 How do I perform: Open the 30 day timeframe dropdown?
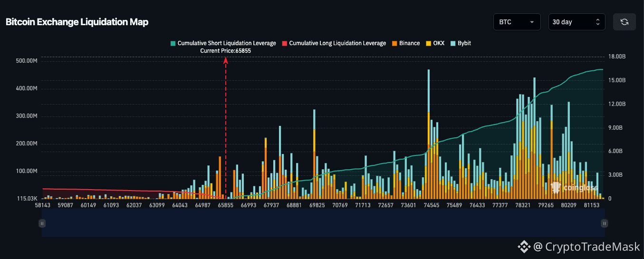click(x=577, y=22)
